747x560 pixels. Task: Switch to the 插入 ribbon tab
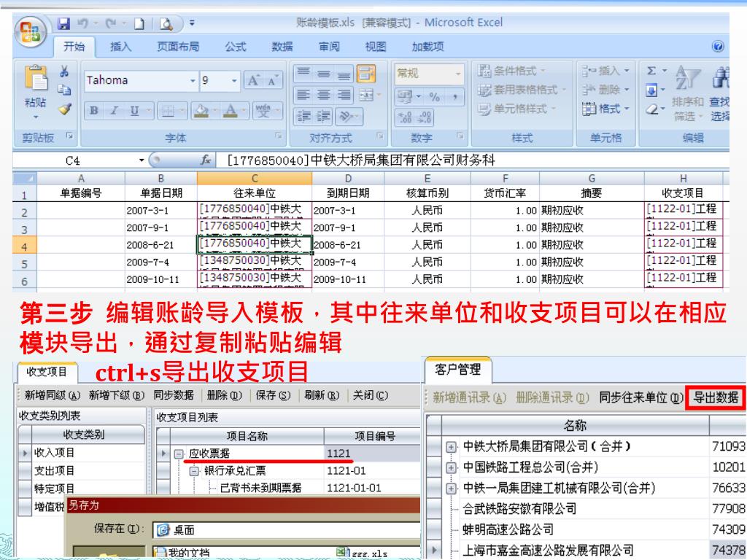[x=120, y=46]
